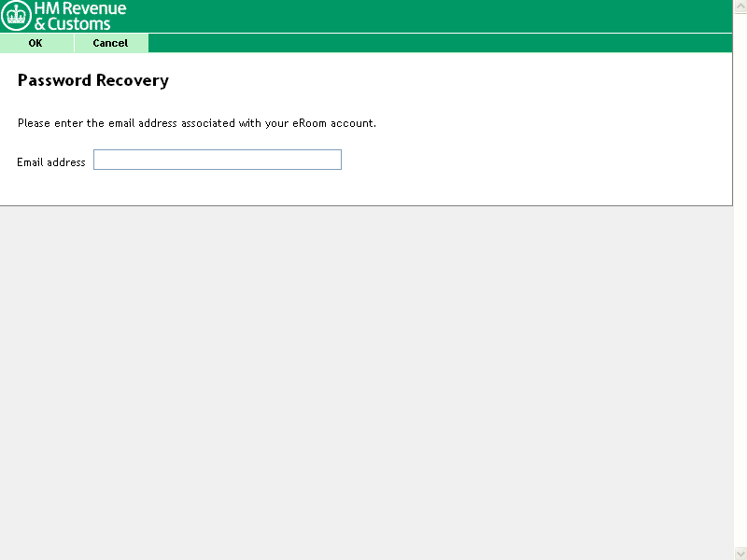Click the scroll down arrow icon

(x=740, y=553)
